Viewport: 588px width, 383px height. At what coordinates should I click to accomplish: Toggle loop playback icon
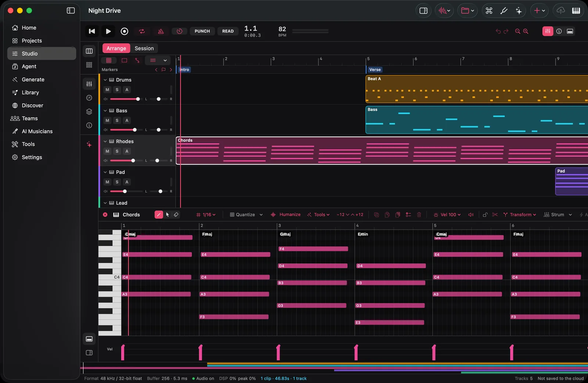[x=142, y=31]
